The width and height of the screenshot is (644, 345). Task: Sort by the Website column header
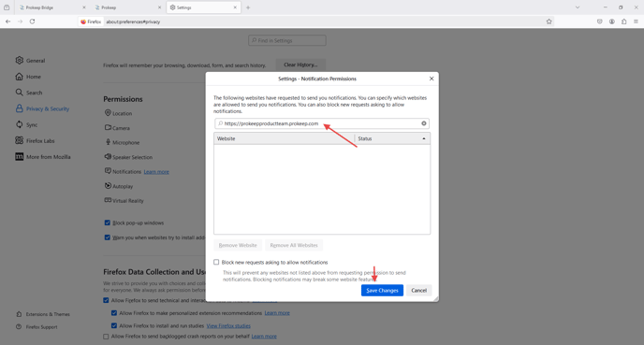coord(285,138)
